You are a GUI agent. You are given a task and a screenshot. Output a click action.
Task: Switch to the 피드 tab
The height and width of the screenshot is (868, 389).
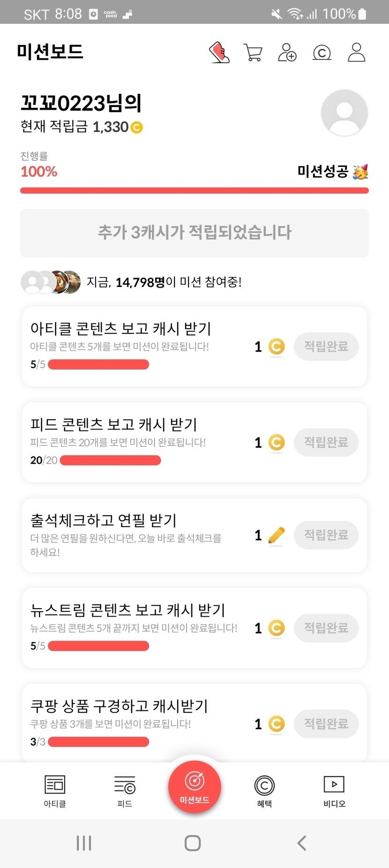(125, 791)
